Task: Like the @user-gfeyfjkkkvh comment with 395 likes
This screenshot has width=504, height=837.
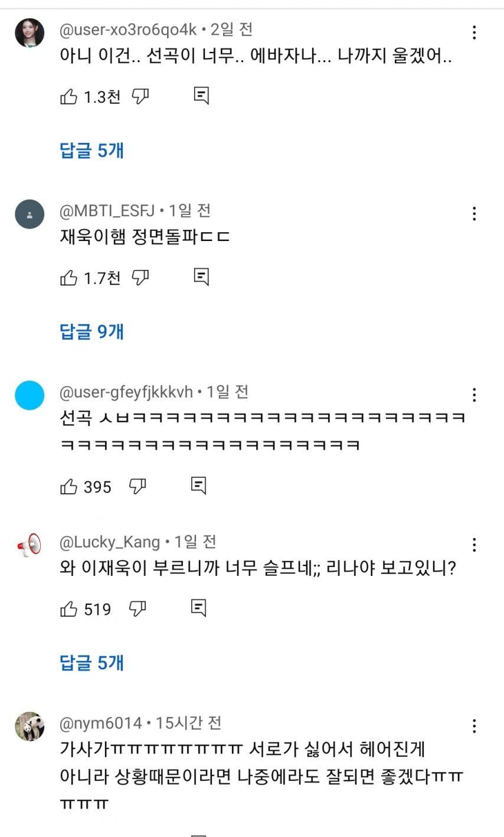Action: pyautogui.click(x=69, y=487)
